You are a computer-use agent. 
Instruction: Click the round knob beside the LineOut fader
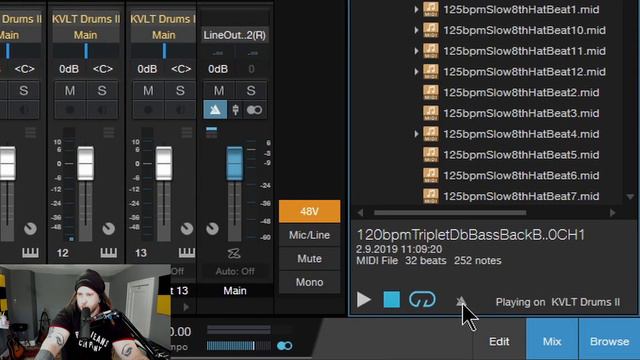pyautogui.click(x=212, y=229)
